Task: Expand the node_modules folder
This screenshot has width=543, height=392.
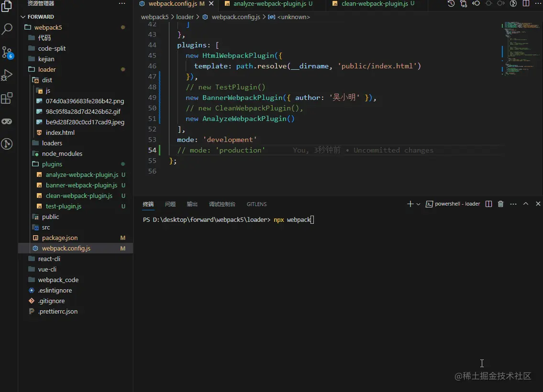Action: (76, 153)
